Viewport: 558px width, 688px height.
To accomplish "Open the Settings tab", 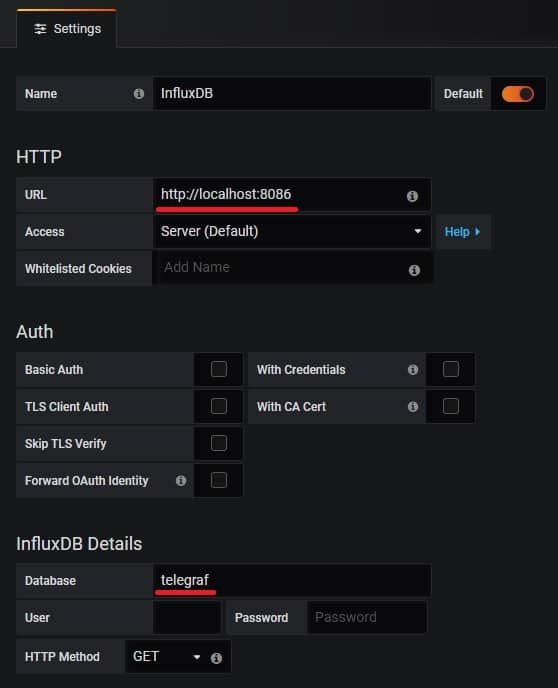I will (x=67, y=29).
